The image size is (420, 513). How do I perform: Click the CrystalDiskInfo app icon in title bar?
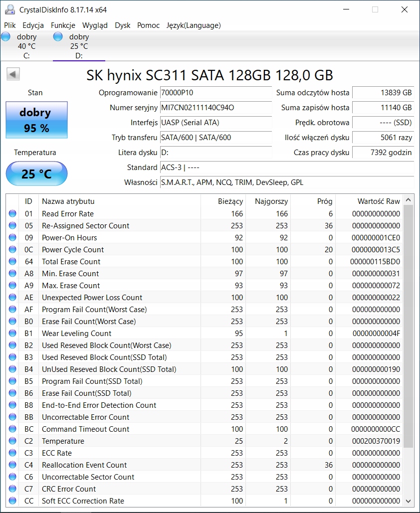pos(10,10)
